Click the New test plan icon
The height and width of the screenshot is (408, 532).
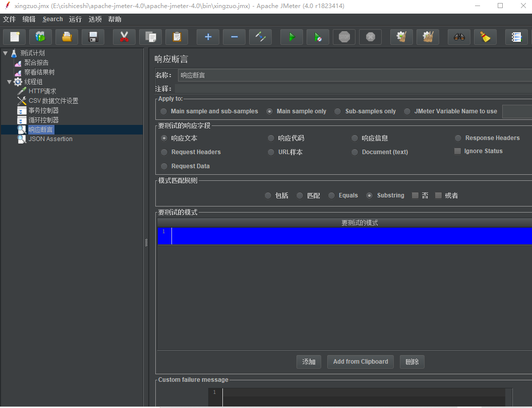(15, 37)
